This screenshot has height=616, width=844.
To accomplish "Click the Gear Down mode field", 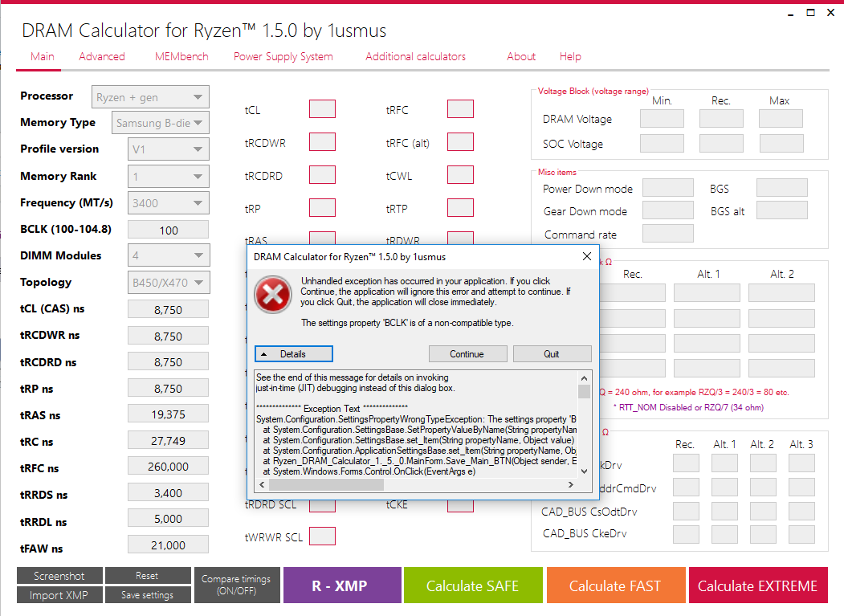I will [668, 210].
